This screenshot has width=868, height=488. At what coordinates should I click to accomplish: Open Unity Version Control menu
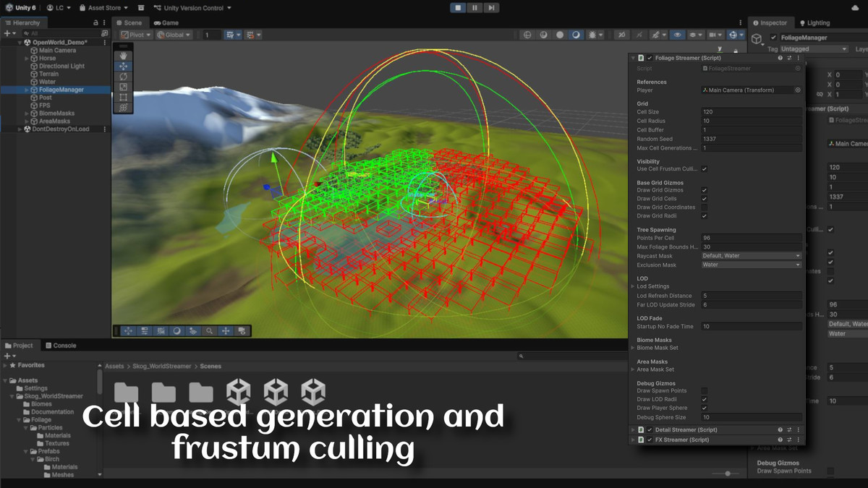(x=192, y=8)
